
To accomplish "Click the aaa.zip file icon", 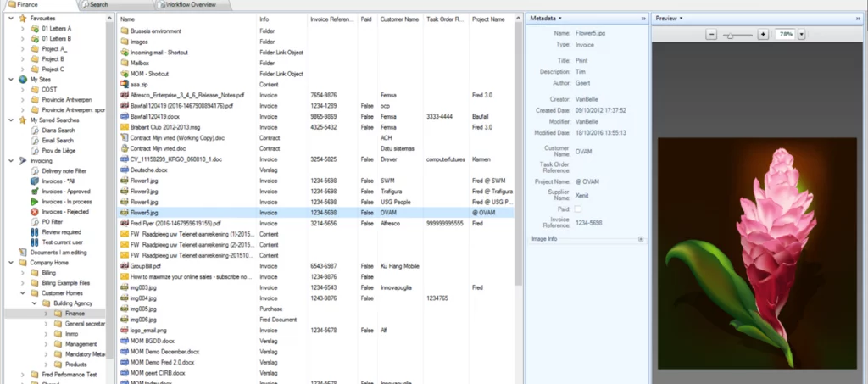I will tap(125, 85).
